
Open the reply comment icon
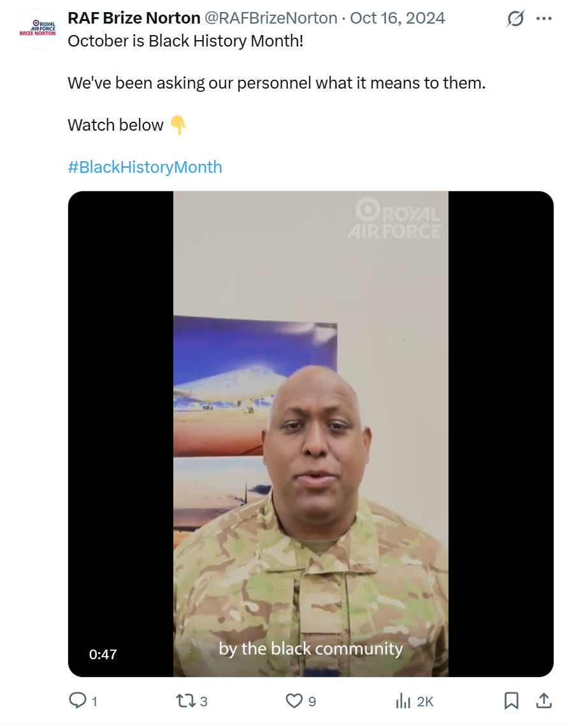pyautogui.click(x=78, y=700)
